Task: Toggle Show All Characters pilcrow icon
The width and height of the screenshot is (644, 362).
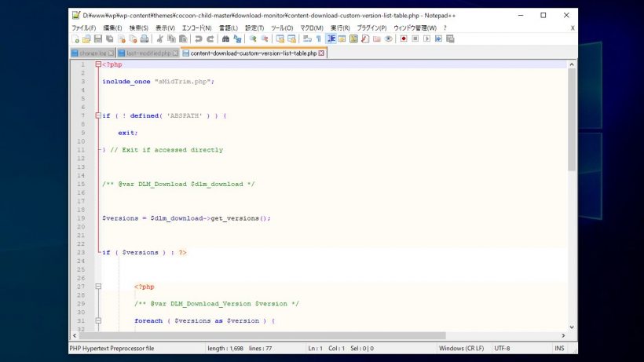Action: 318,39
